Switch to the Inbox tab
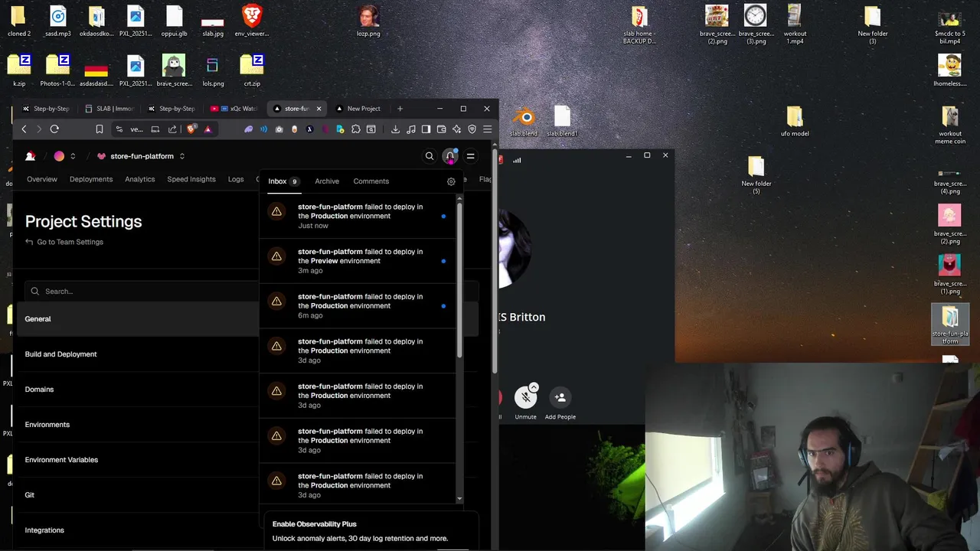The image size is (980, 551). 283,181
